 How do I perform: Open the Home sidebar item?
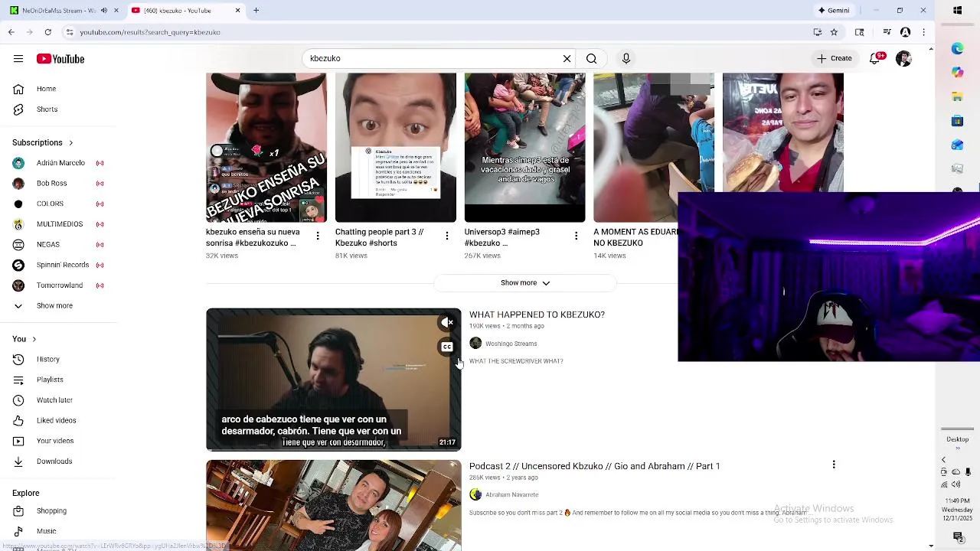46,89
